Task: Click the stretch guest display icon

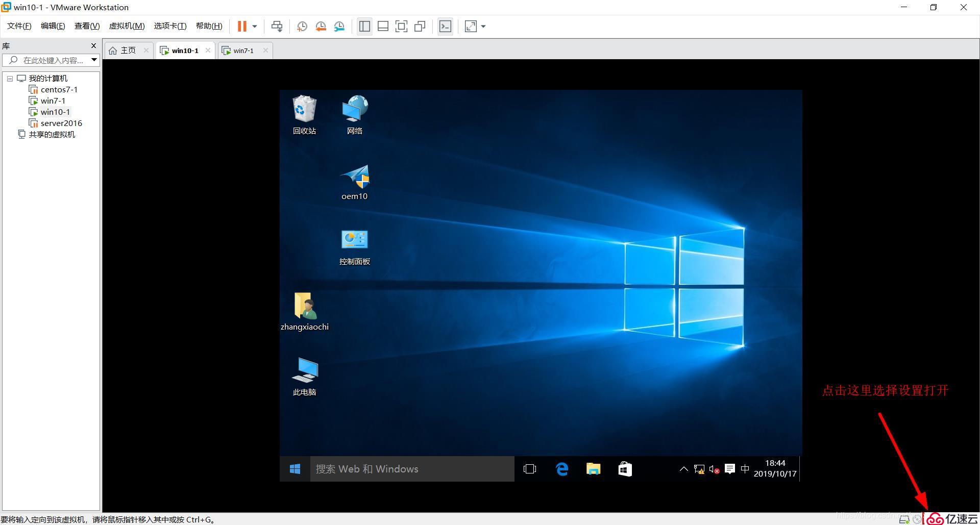Action: pos(471,27)
